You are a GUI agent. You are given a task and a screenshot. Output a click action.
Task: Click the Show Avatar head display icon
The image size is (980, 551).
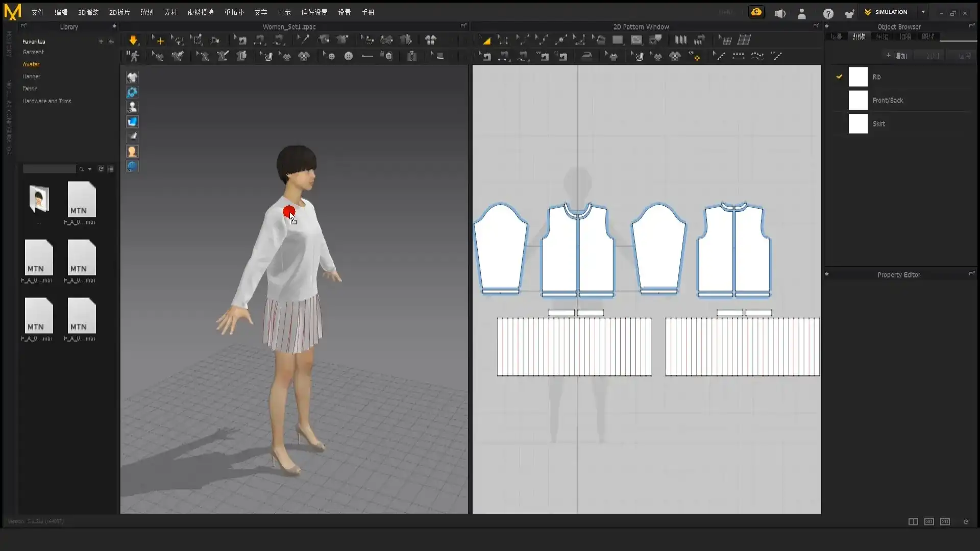132,152
